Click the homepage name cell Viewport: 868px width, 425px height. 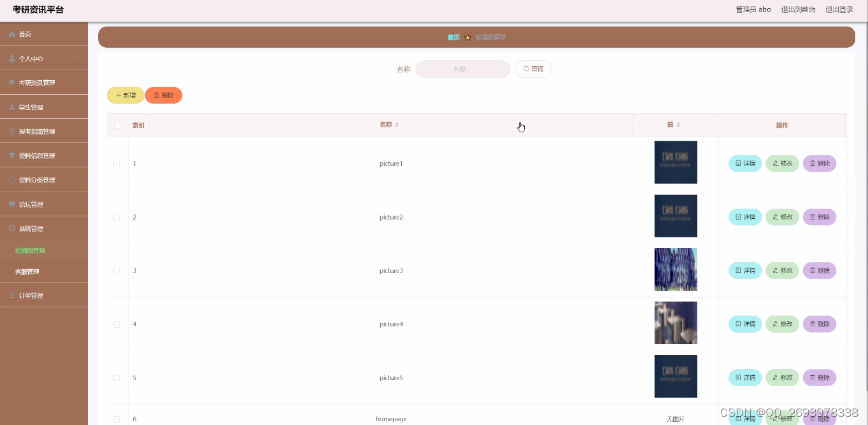(391, 419)
